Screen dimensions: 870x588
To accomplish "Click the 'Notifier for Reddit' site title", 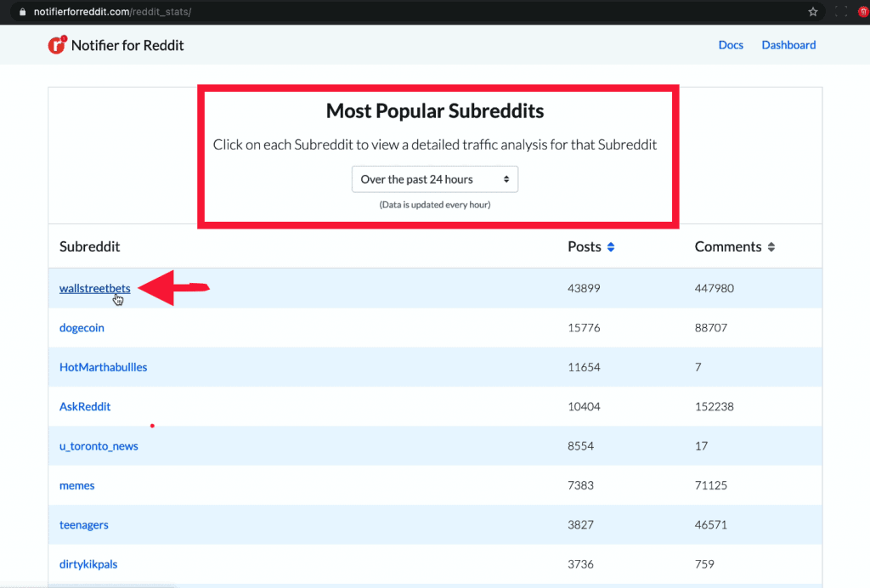I will [x=127, y=45].
